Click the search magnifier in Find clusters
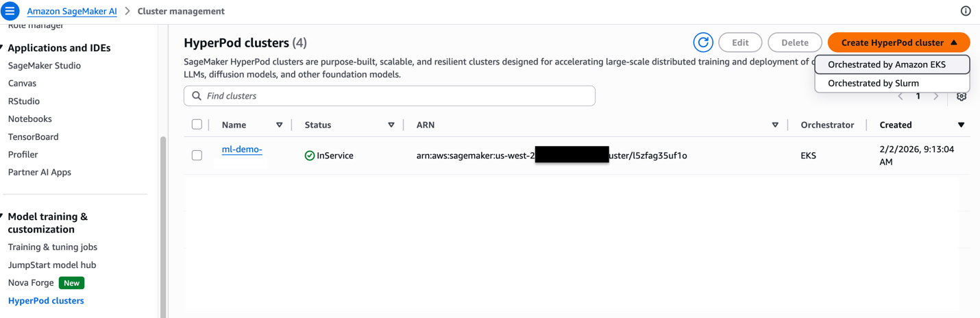Screen dimensions: 980x318 click(197, 96)
